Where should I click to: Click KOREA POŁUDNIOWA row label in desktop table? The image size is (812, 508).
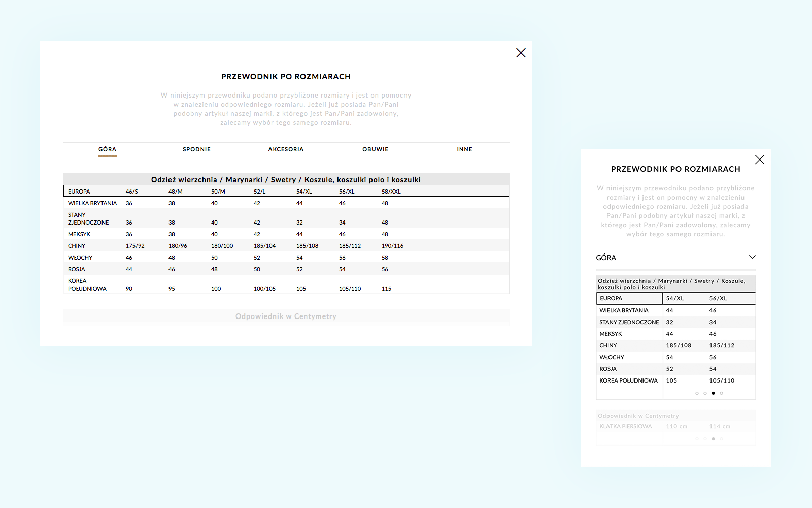tap(87, 285)
